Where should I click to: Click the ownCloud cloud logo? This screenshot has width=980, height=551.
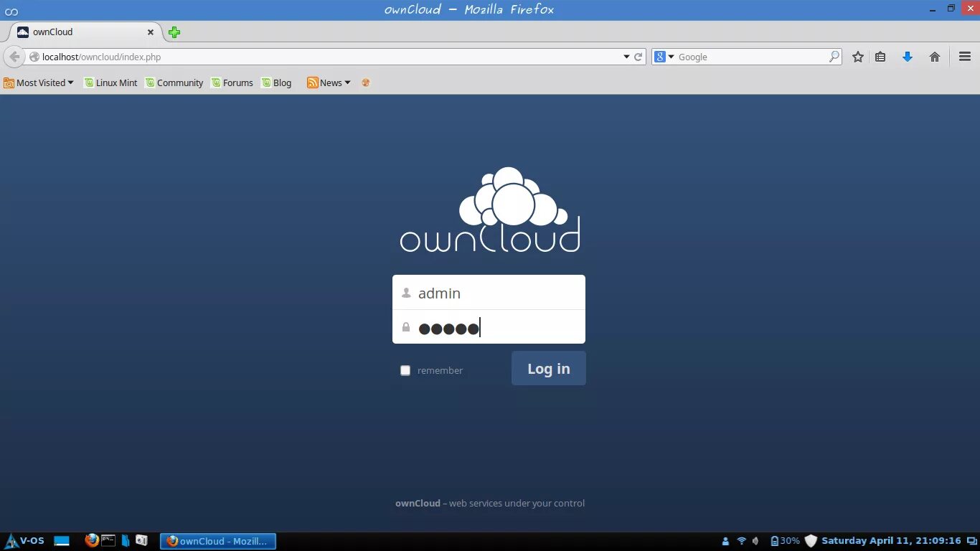pos(490,209)
